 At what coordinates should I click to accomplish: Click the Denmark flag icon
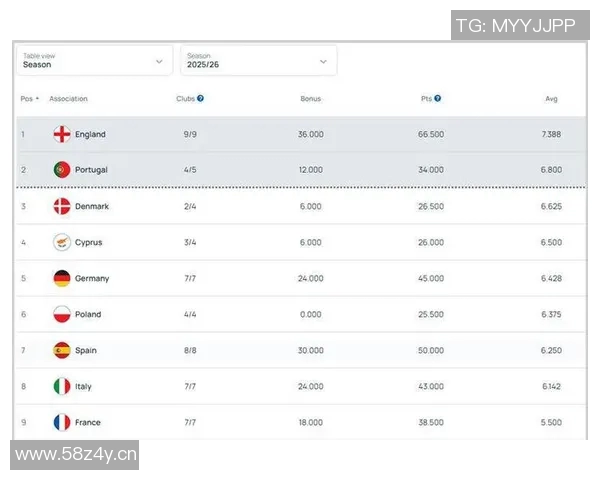[x=62, y=206]
